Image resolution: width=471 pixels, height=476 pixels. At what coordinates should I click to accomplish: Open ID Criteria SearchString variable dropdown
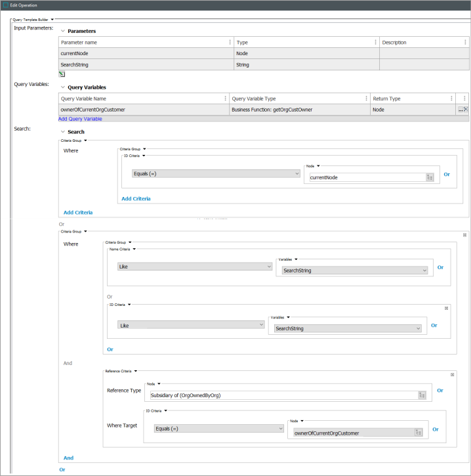[x=348, y=328]
